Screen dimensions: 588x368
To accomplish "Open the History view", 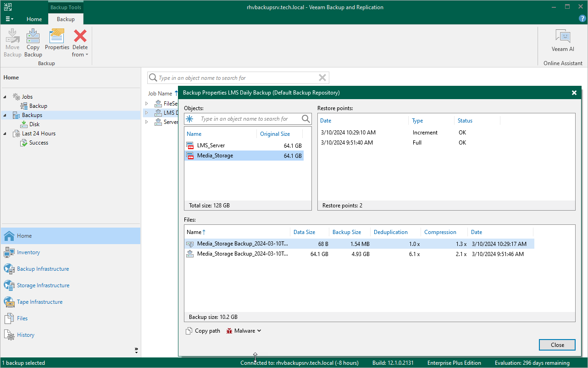I will tap(26, 335).
